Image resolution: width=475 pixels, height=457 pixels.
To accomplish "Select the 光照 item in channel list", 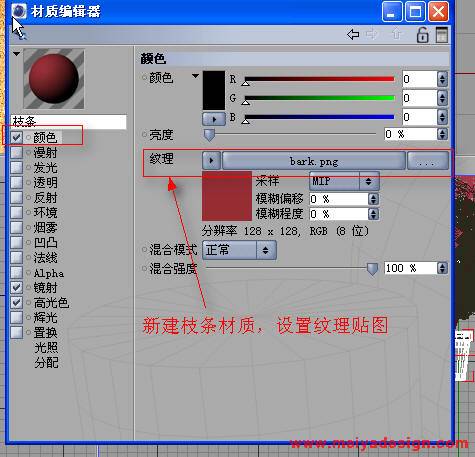I will click(46, 348).
